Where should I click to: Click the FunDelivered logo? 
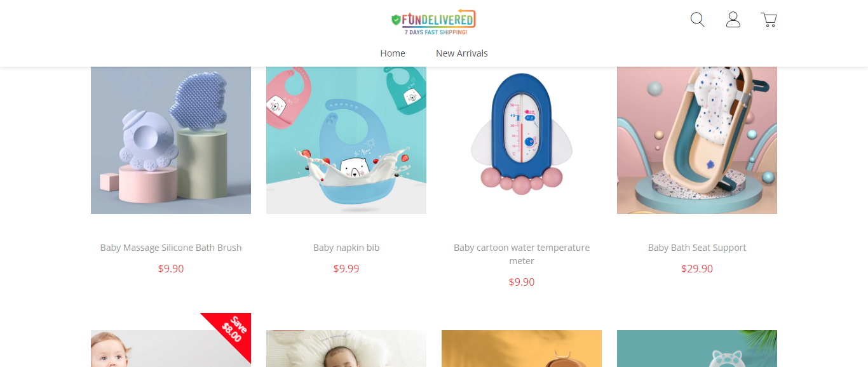tap(433, 22)
